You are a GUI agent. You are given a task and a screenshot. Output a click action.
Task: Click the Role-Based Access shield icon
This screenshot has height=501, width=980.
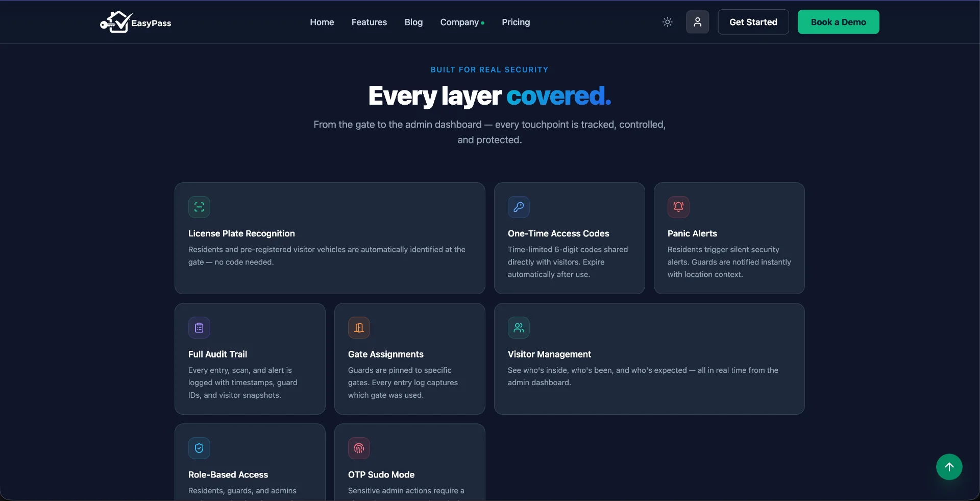click(199, 448)
